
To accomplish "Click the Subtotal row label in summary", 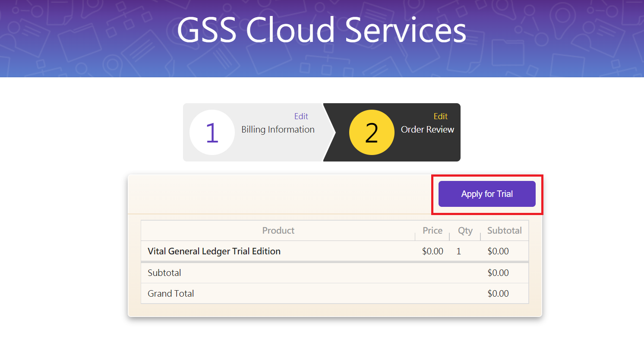I will (x=164, y=273).
